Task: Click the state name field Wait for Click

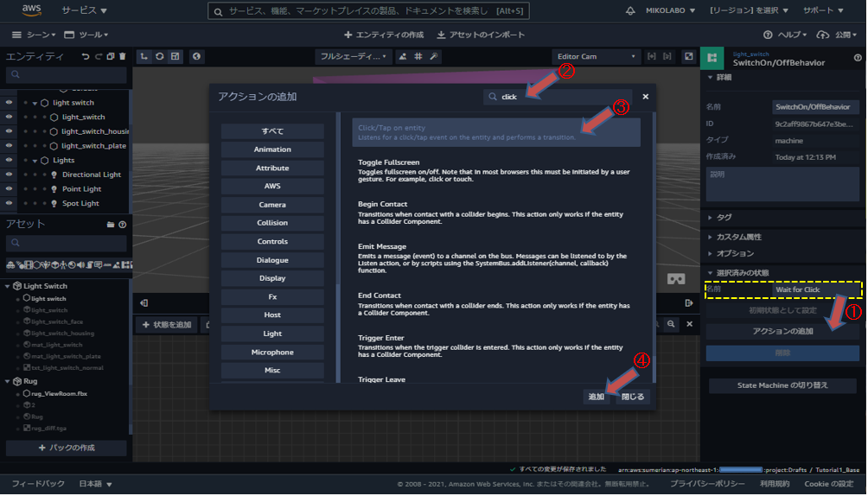Action: click(x=815, y=289)
